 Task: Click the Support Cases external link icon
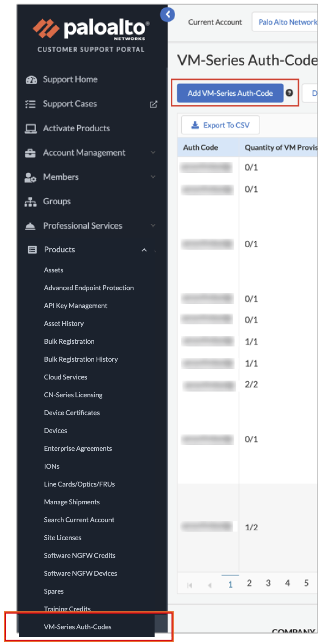pos(154,104)
